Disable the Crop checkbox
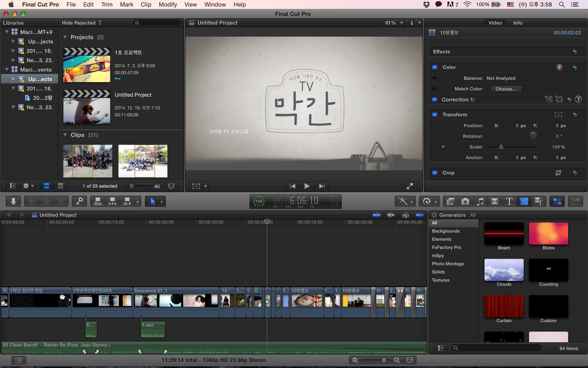 coord(435,173)
